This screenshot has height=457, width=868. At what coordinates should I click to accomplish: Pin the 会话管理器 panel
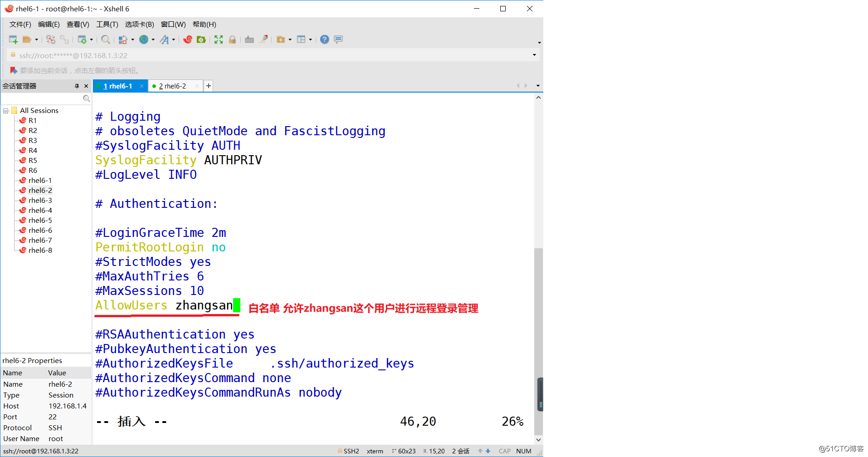pyautogui.click(x=77, y=86)
